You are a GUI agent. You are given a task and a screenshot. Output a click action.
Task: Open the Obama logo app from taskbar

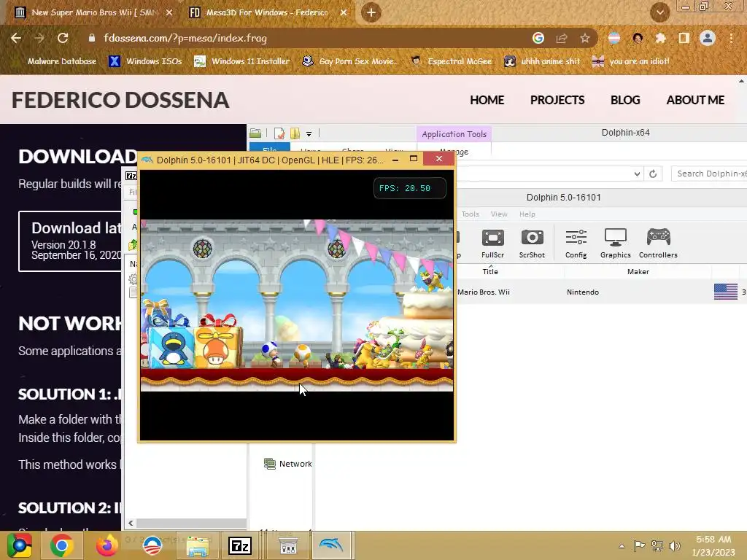coord(152,545)
